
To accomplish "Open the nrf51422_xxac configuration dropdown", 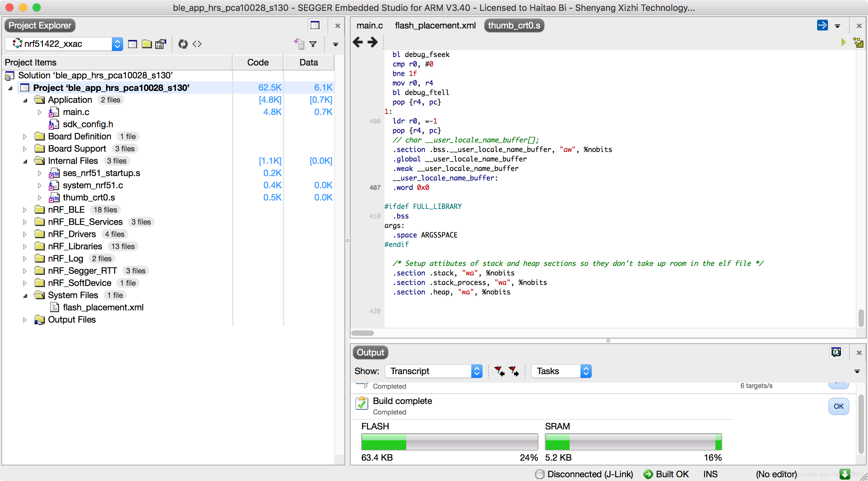I will tap(64, 44).
